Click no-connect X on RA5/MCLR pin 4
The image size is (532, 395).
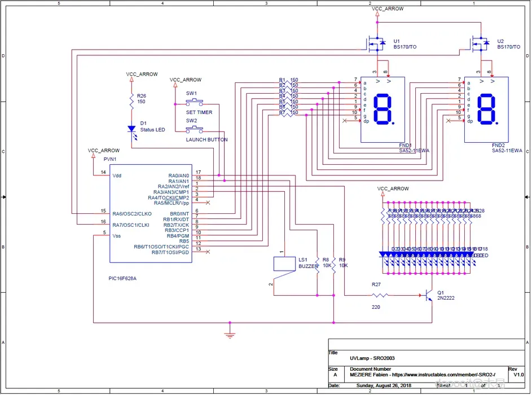pyautogui.click(x=208, y=203)
